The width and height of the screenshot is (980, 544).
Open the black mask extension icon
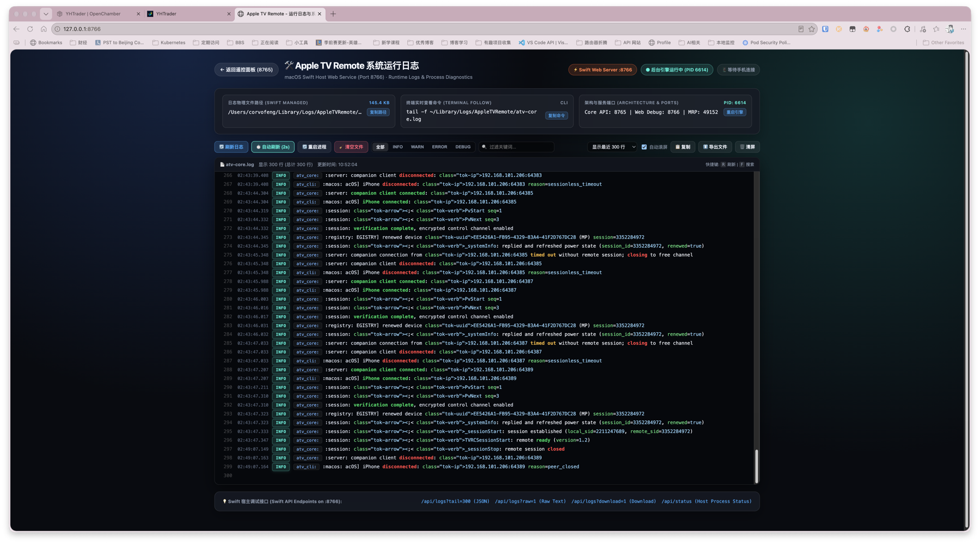(853, 29)
